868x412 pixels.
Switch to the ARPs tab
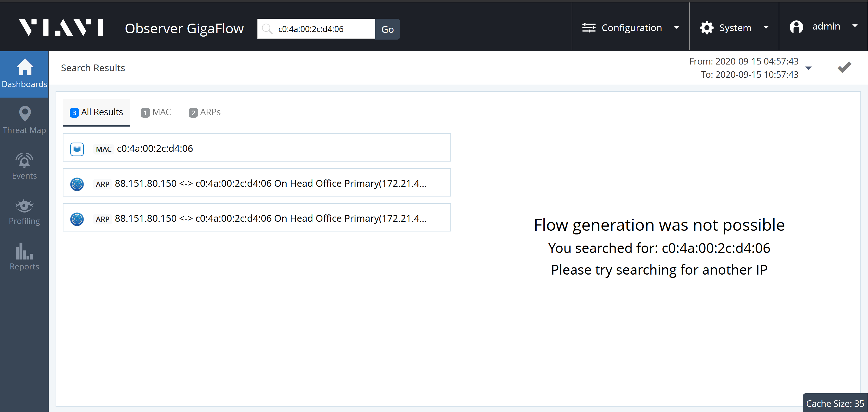(204, 112)
